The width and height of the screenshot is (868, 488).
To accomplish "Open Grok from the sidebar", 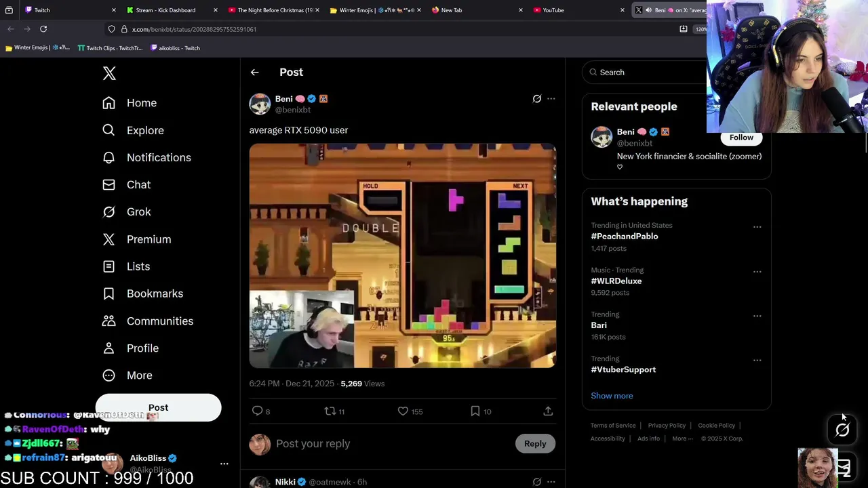I will coord(127,211).
